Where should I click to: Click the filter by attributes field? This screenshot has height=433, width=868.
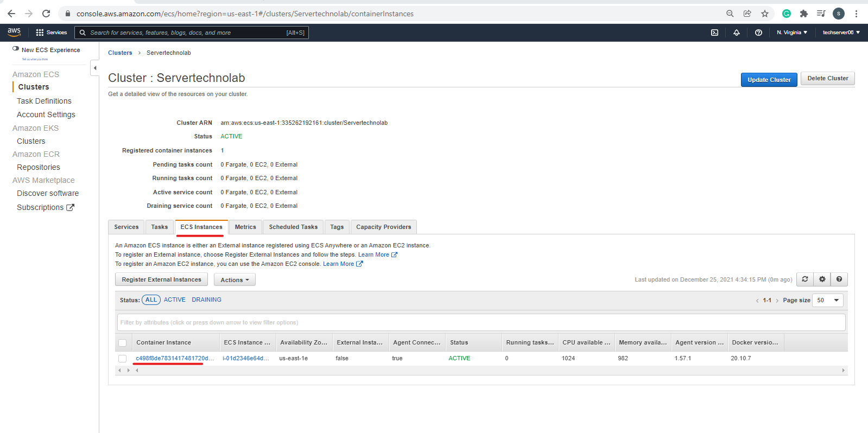click(481, 322)
